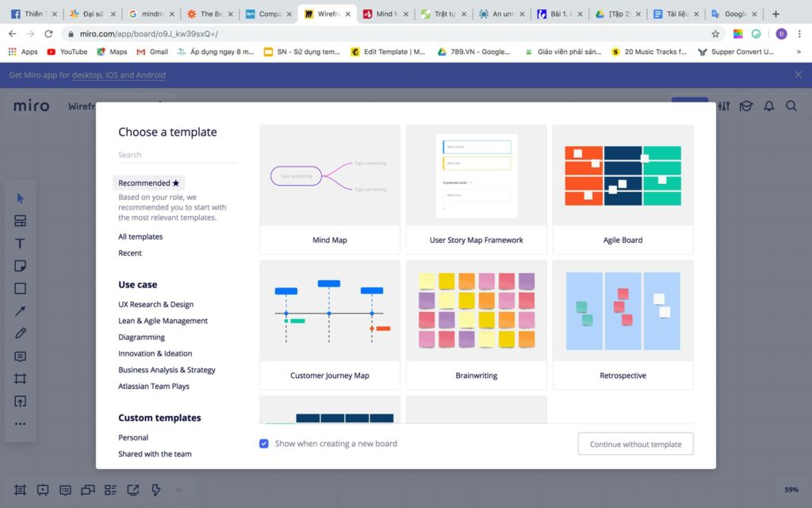
Task: Open the notifications bell
Action: point(769,106)
